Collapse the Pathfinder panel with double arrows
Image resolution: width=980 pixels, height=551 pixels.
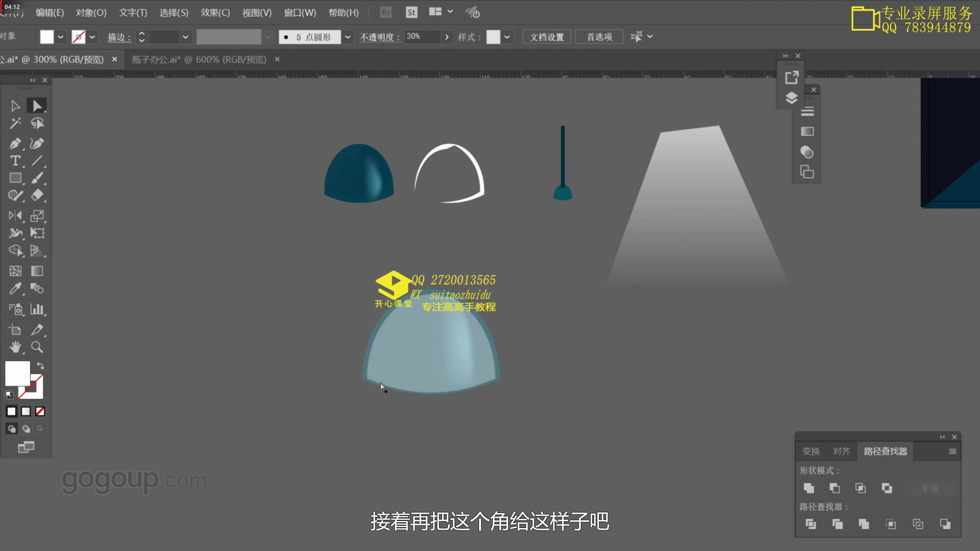coord(942,437)
